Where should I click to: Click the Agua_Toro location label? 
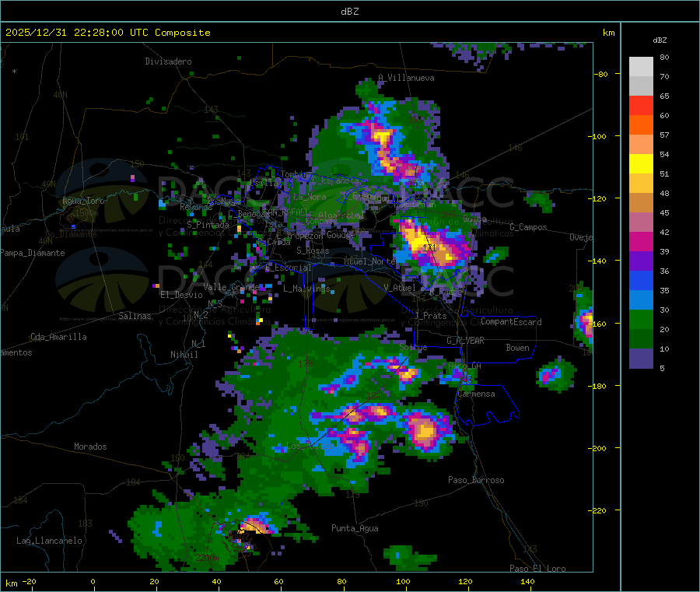83,201
